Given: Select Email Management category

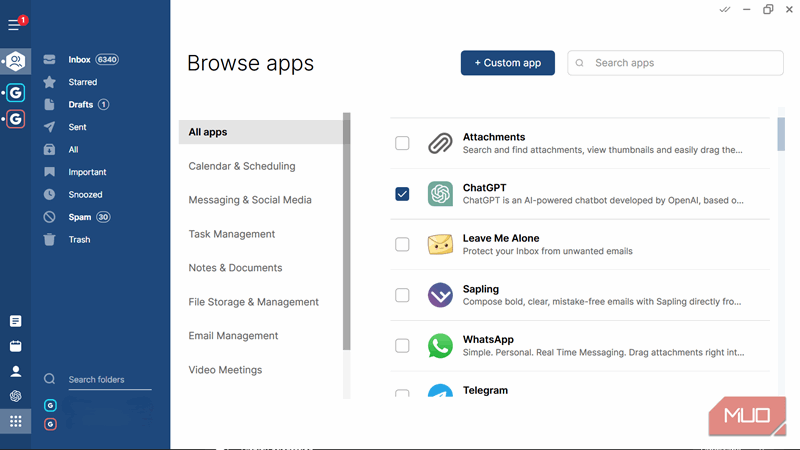Looking at the screenshot, I should coord(233,336).
